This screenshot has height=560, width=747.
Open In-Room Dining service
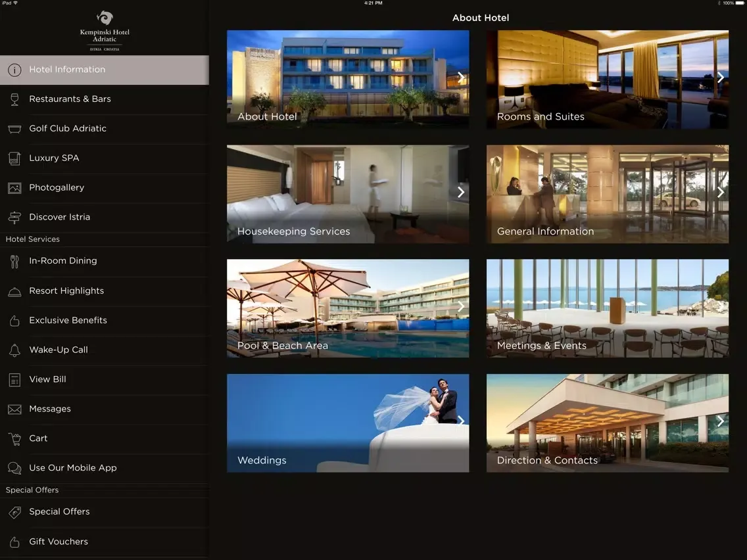click(105, 262)
